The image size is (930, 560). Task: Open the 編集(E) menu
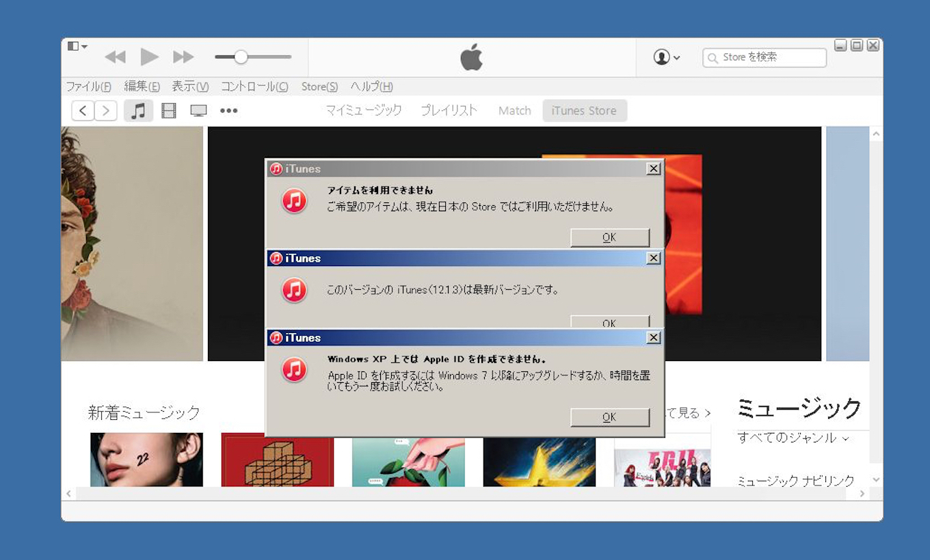142,87
